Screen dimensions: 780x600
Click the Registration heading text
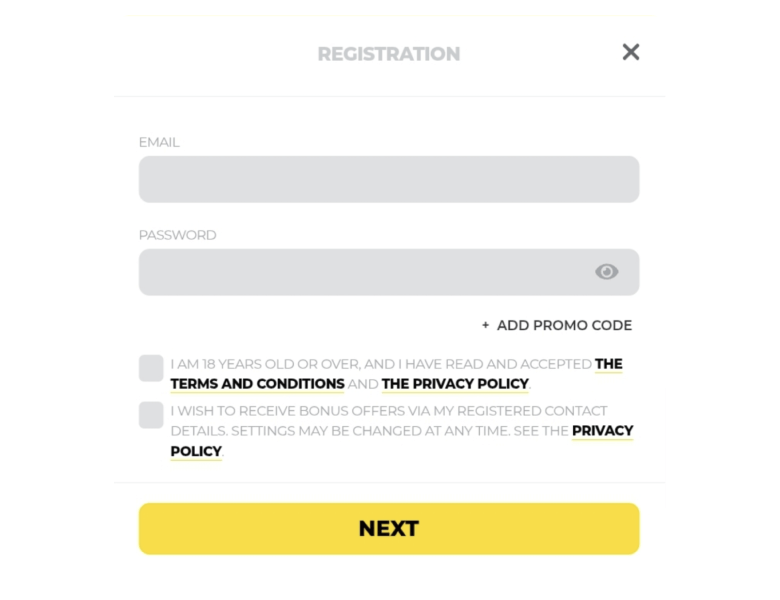pyautogui.click(x=389, y=54)
